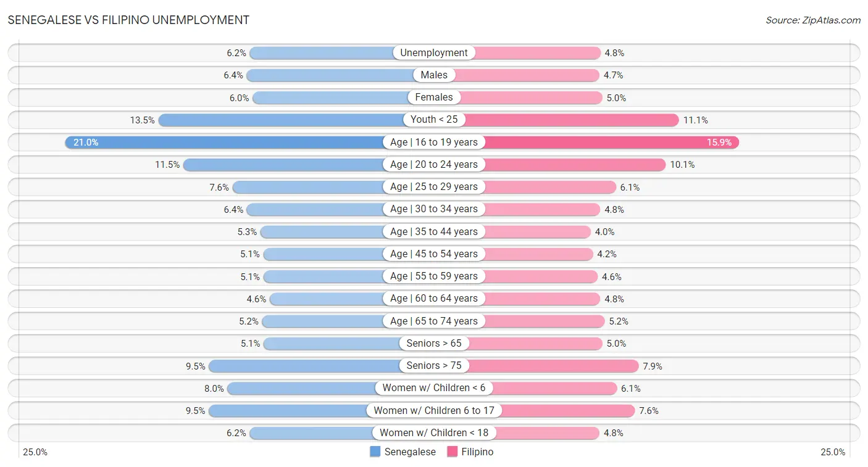Select the Senegalese 11.5% bar for ages 20 to 24
868x467 pixels.
(x=284, y=165)
